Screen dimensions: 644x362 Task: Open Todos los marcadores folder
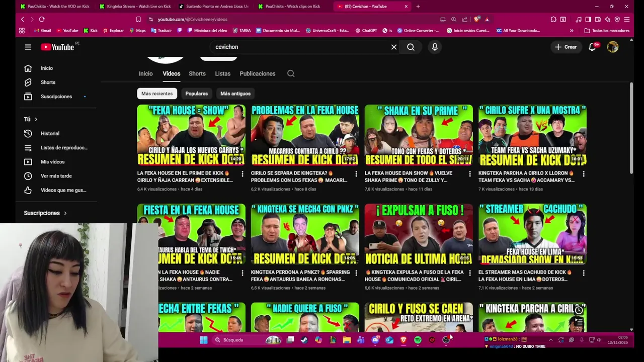tap(607, 31)
